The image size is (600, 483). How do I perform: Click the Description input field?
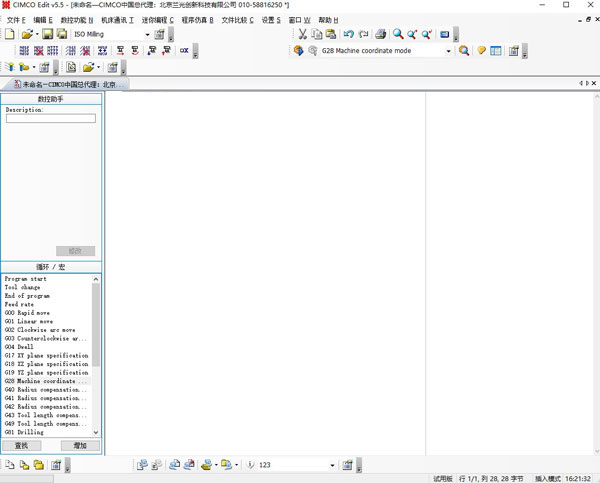pyautogui.click(x=50, y=118)
